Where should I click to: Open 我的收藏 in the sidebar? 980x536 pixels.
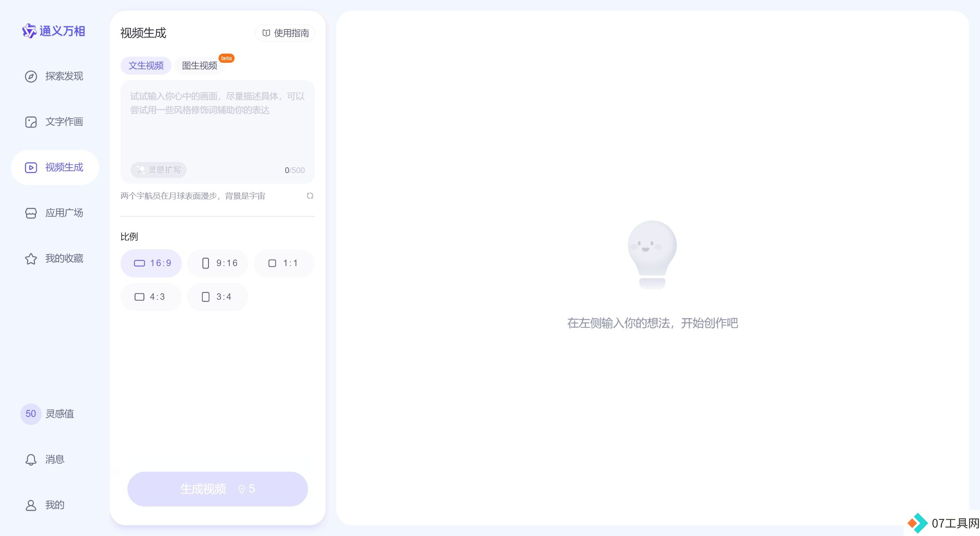[55, 258]
